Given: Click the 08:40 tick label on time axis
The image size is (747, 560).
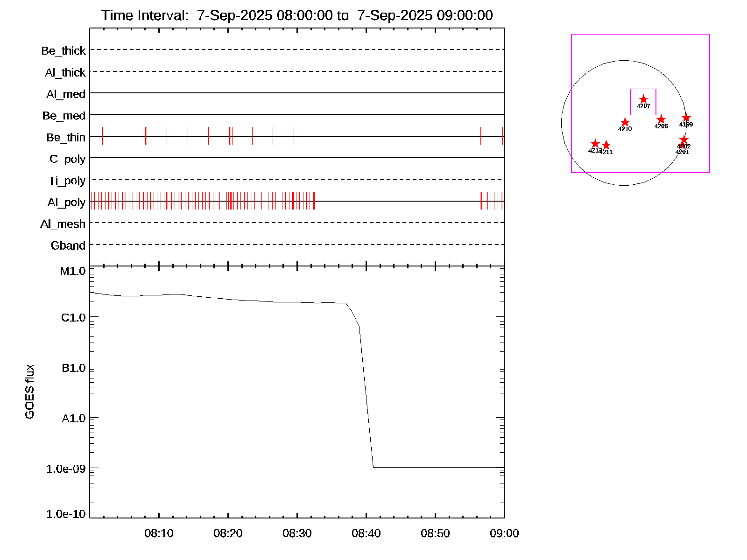Looking at the screenshot, I should click(366, 533).
